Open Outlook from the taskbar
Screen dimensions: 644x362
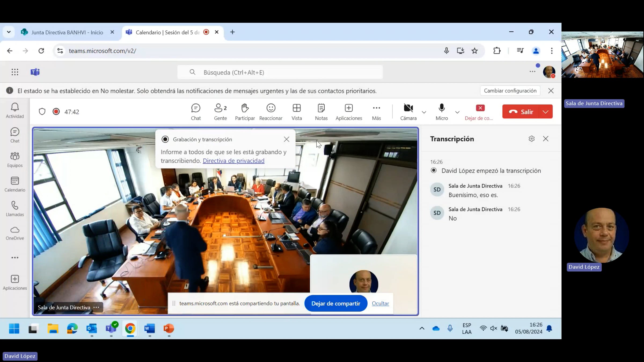92,328
